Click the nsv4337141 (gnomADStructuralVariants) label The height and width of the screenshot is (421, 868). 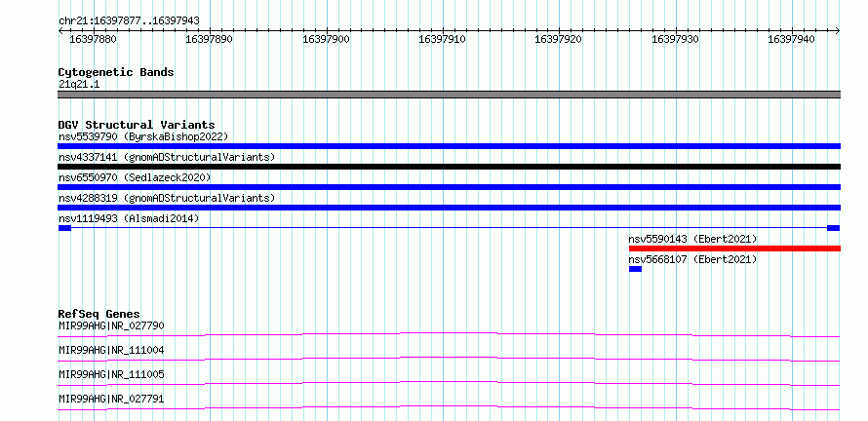coord(167,157)
